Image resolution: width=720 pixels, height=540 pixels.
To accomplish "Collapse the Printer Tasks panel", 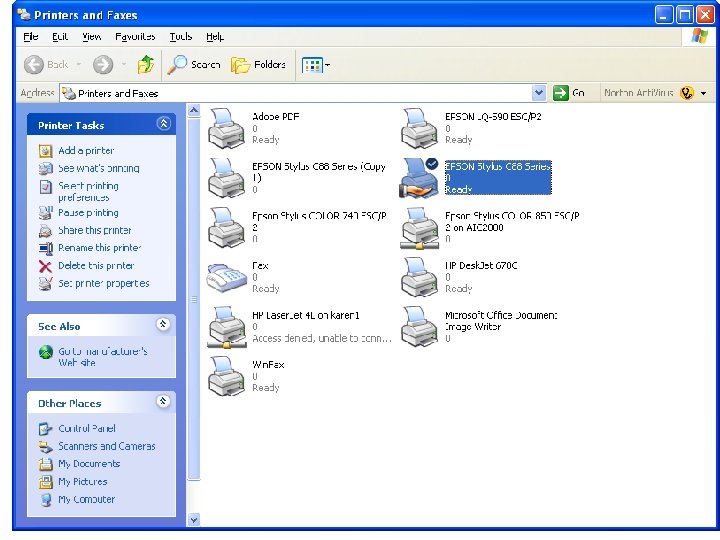I will [x=163, y=124].
